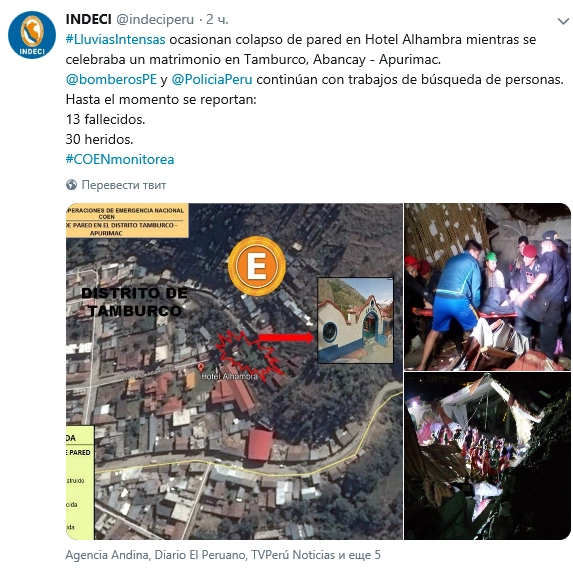
Task: Click the hotel facade inset photo
Action: [355, 321]
